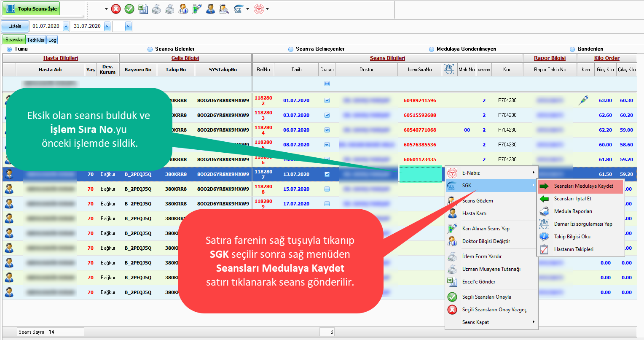Screen dimensions: 644x340
Task: Choose Excel'e Gönder in context menu
Action: [x=491, y=282]
